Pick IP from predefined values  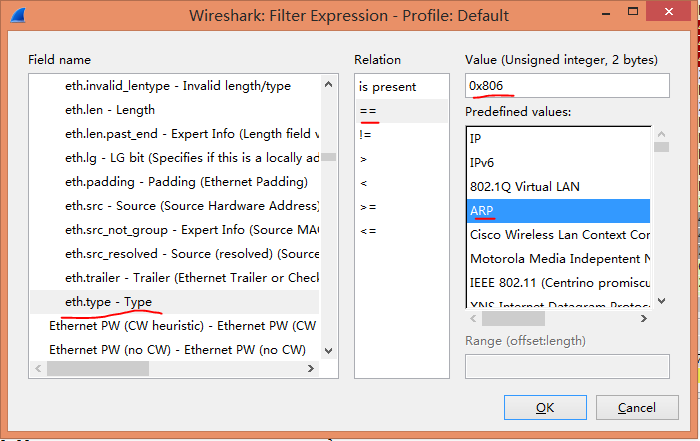tap(558, 139)
